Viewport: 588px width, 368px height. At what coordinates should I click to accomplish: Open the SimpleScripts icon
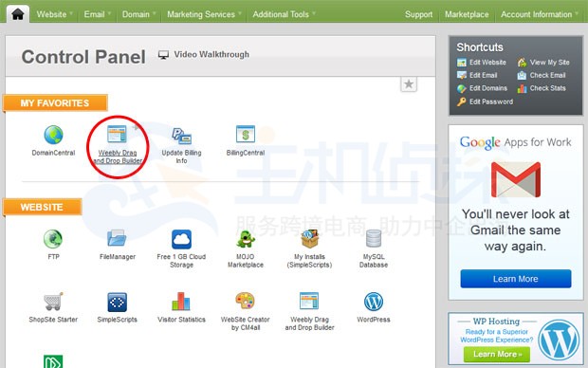click(x=117, y=302)
